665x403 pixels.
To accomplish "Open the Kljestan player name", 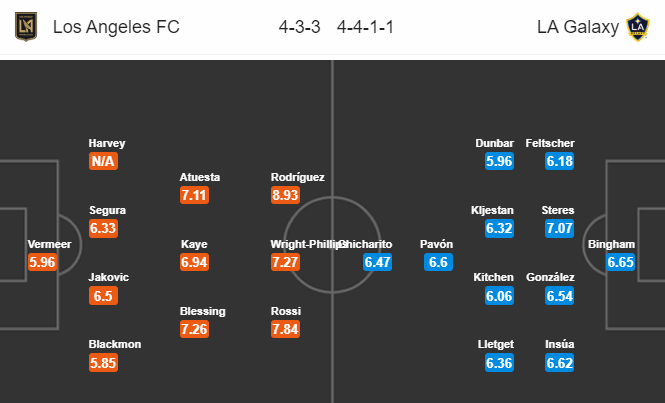I will coord(492,210).
